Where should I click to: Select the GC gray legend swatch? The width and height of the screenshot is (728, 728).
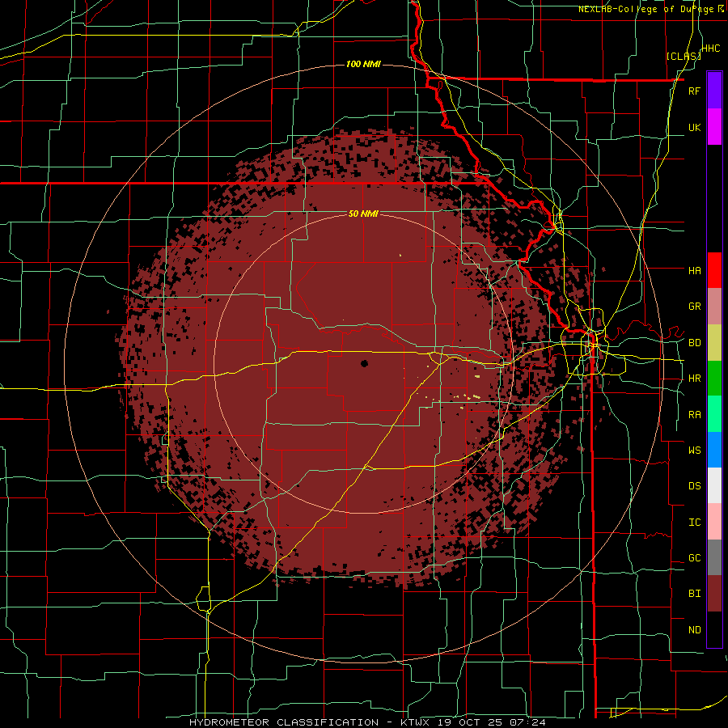click(x=714, y=557)
